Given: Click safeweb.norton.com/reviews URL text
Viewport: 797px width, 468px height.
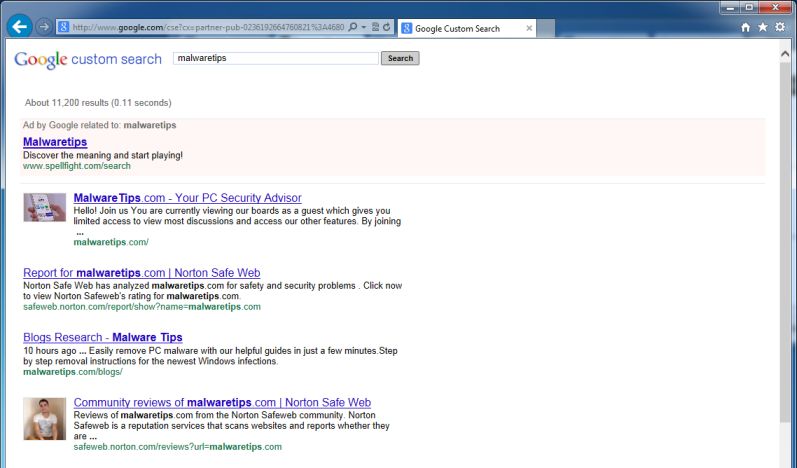Looking at the screenshot, I should tap(177, 447).
